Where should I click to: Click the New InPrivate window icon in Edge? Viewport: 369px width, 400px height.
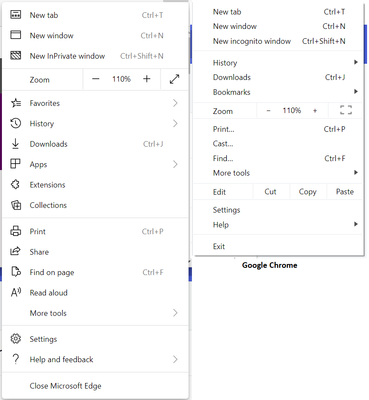point(16,55)
